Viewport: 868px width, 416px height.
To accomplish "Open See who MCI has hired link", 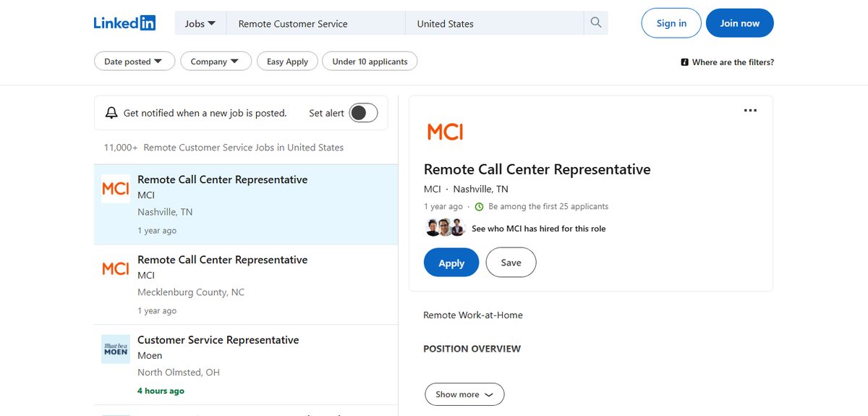I will click(x=539, y=229).
